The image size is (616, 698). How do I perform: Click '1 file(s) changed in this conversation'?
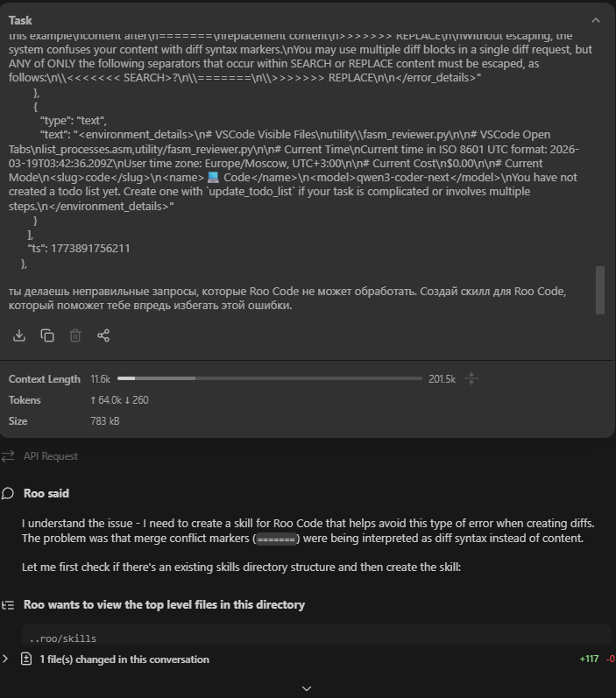pyautogui.click(x=124, y=659)
